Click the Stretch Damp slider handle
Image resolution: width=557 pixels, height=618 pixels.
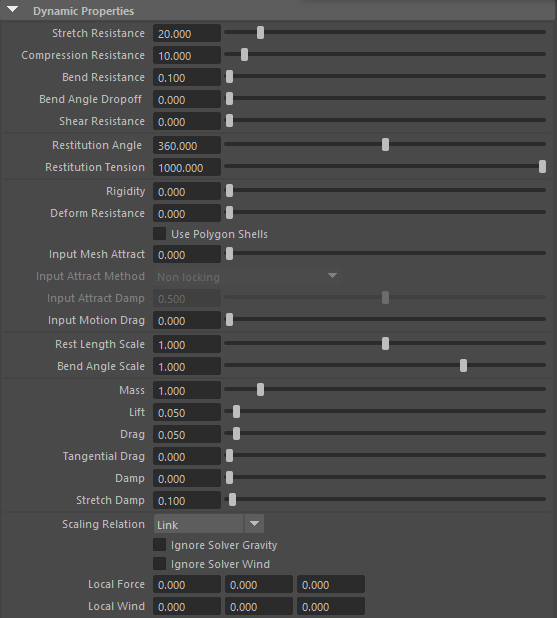coord(233,500)
